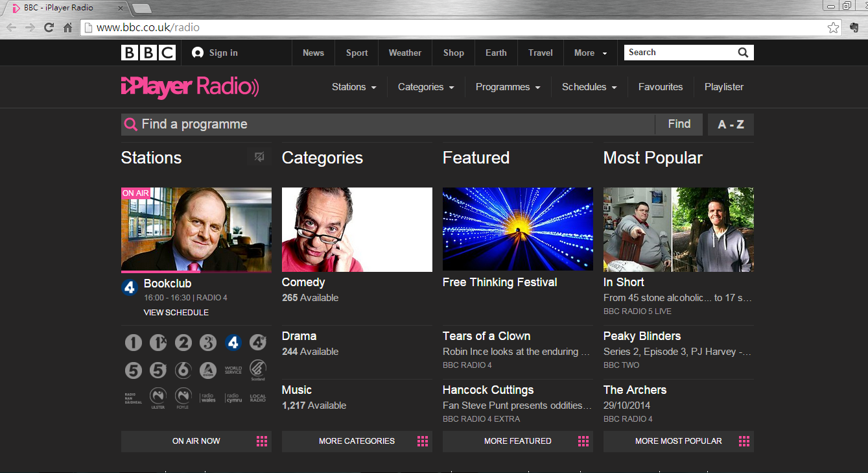Reload the page in browser
868x473 pixels.
pos(49,28)
